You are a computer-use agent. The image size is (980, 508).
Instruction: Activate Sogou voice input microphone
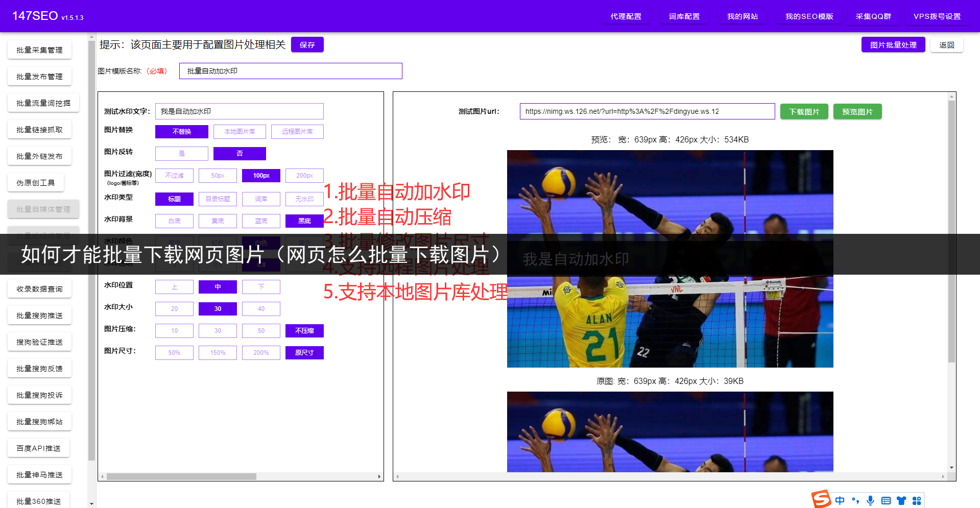tap(871, 501)
